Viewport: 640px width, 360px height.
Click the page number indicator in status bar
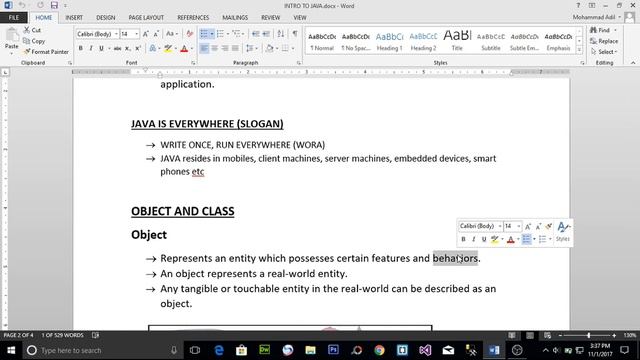[19, 335]
